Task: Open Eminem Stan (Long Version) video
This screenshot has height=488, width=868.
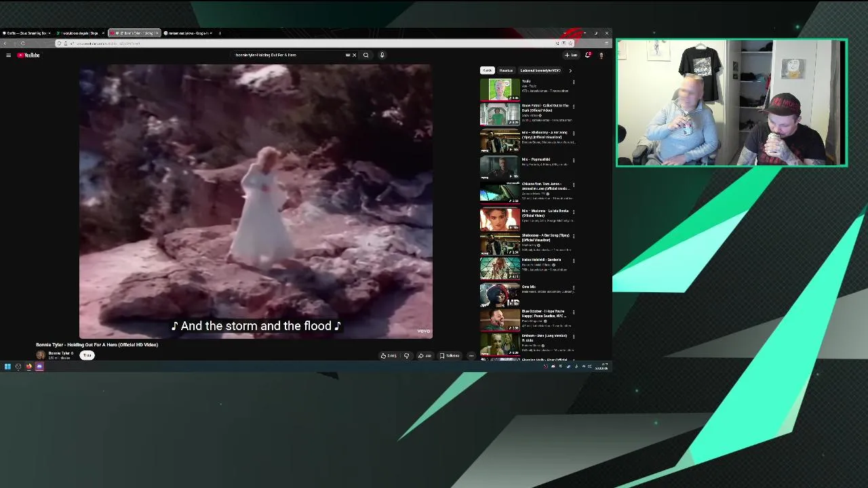Action: coord(500,345)
